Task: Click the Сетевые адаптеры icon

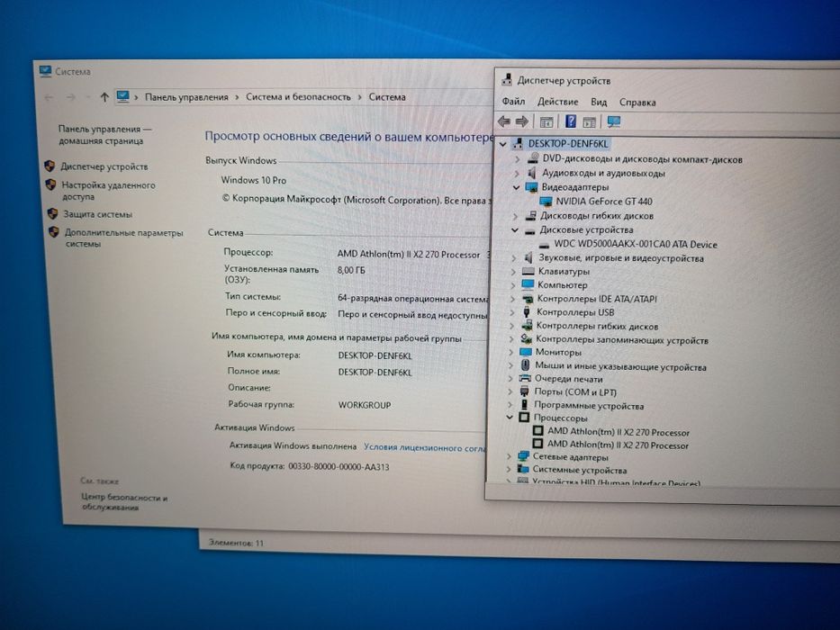Action: [523, 456]
